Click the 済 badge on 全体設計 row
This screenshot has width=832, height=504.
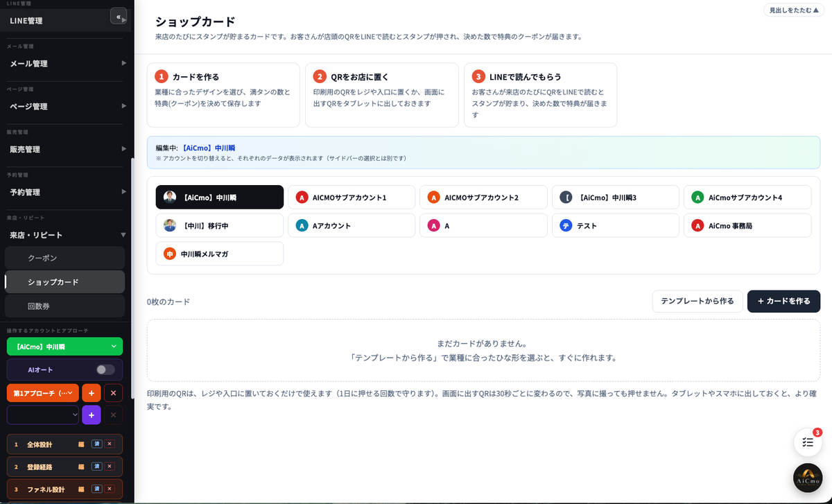click(97, 444)
